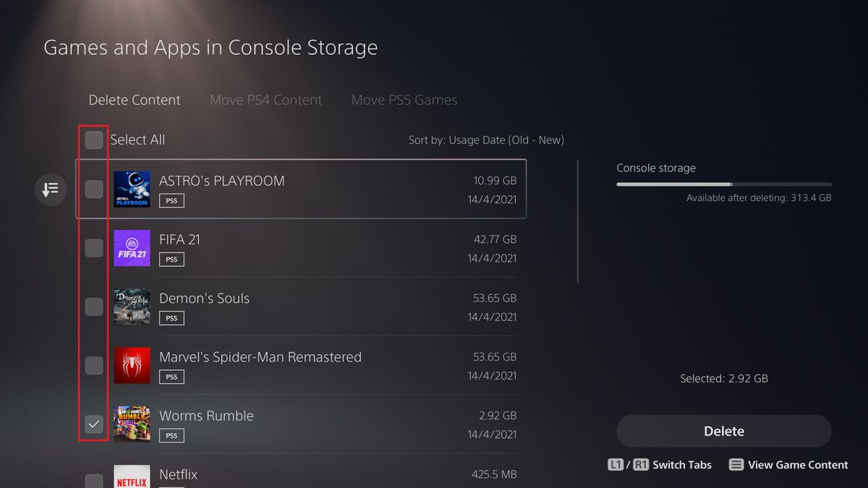This screenshot has height=488, width=868.
Task: Open the Move PS5 Games tab
Action: pos(404,100)
